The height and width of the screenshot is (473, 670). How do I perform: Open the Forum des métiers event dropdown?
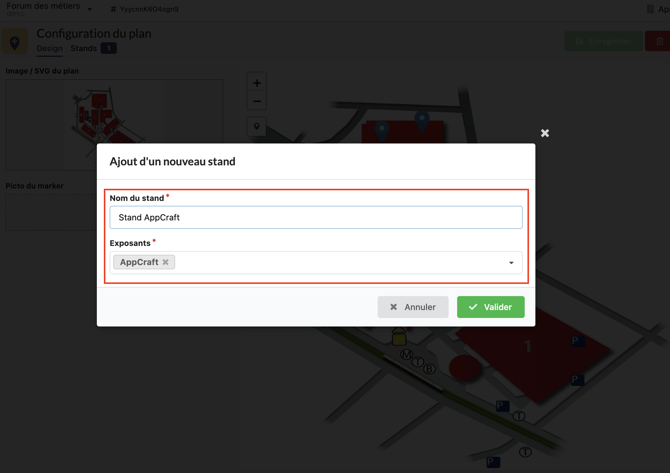tap(89, 9)
